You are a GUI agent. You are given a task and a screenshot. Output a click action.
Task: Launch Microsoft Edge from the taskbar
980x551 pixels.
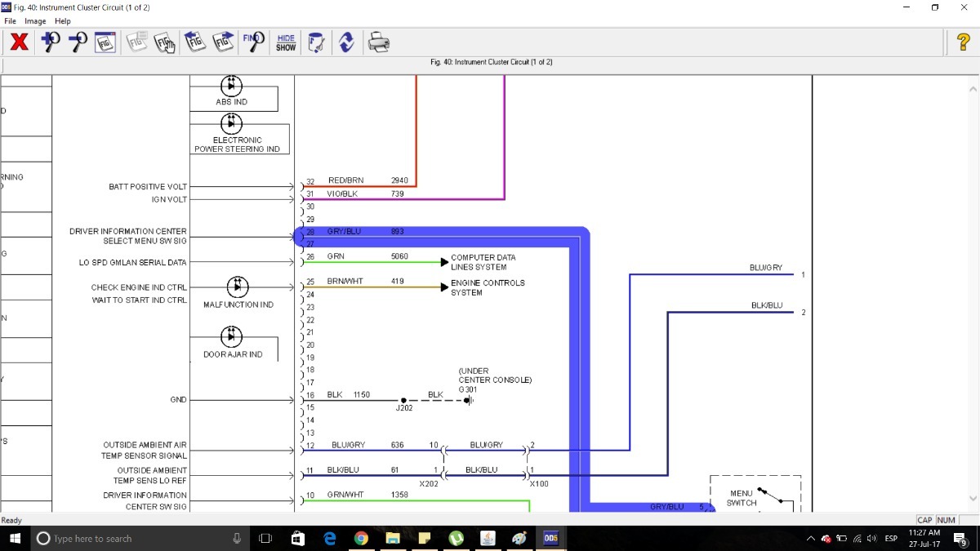coord(330,538)
